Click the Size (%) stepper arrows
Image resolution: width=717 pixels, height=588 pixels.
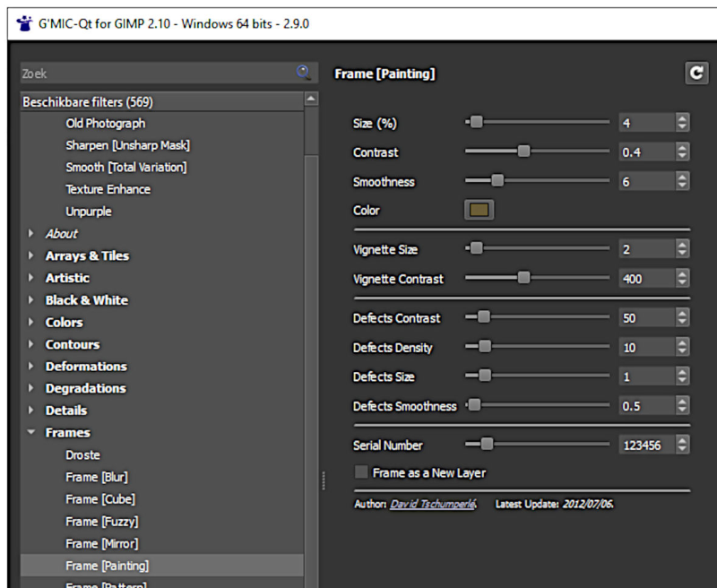point(682,123)
